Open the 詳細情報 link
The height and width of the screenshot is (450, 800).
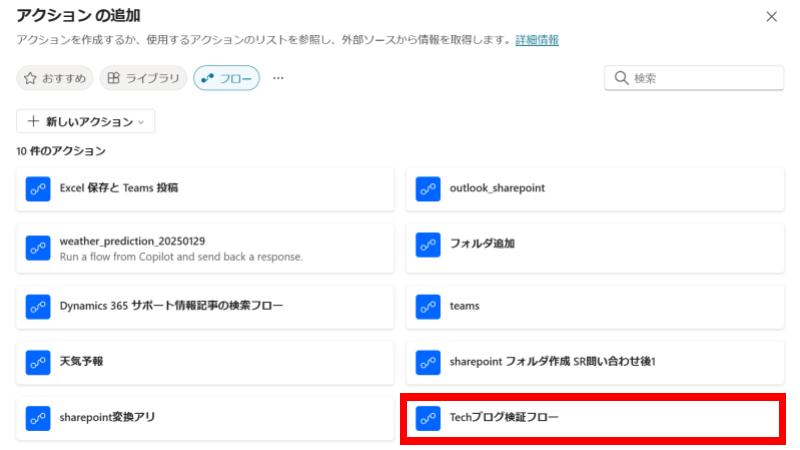point(537,40)
